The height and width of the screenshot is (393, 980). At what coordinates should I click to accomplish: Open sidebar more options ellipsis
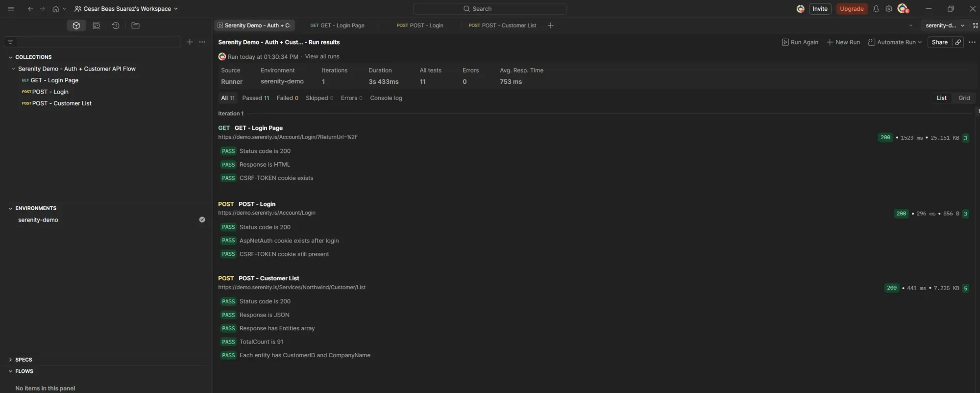[202, 42]
